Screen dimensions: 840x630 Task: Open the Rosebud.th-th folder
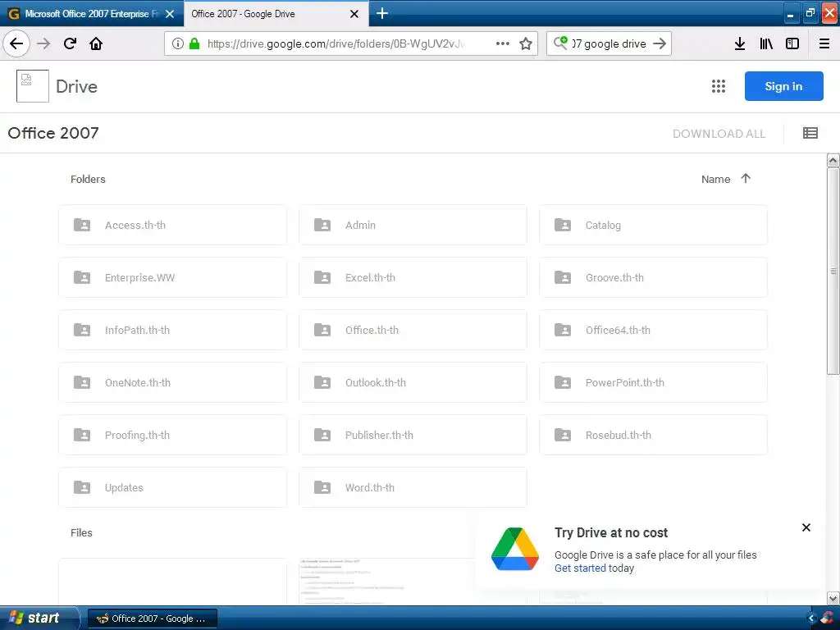point(653,435)
